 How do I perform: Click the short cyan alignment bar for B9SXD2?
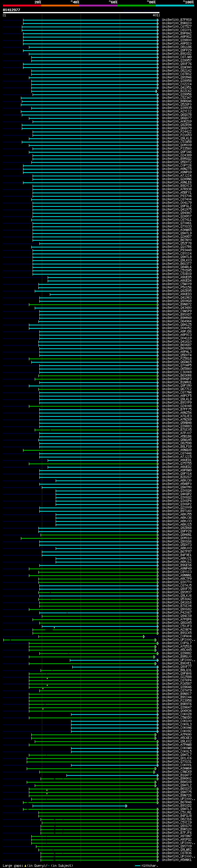click(80, 806)
